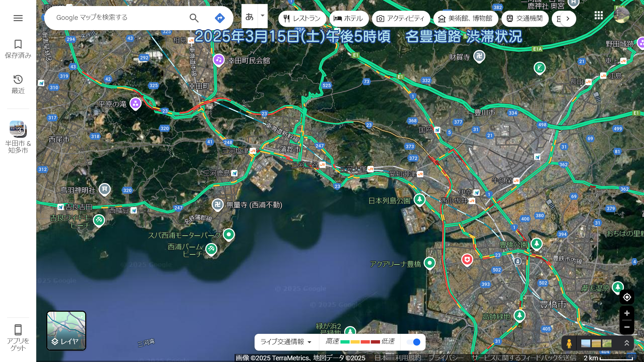
Task: Open the プライバシー link
Action: coord(446,358)
